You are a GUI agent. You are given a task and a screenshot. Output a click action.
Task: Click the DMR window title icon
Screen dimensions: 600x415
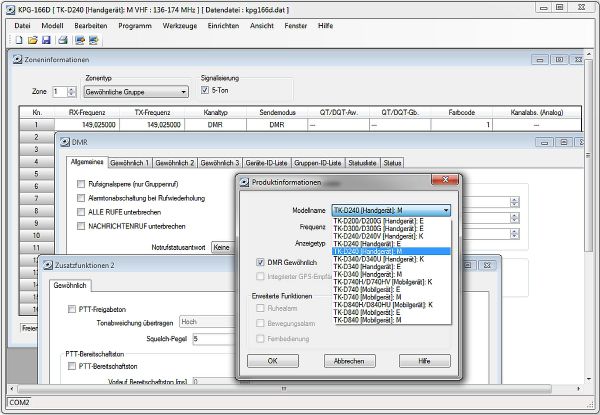click(x=65, y=142)
